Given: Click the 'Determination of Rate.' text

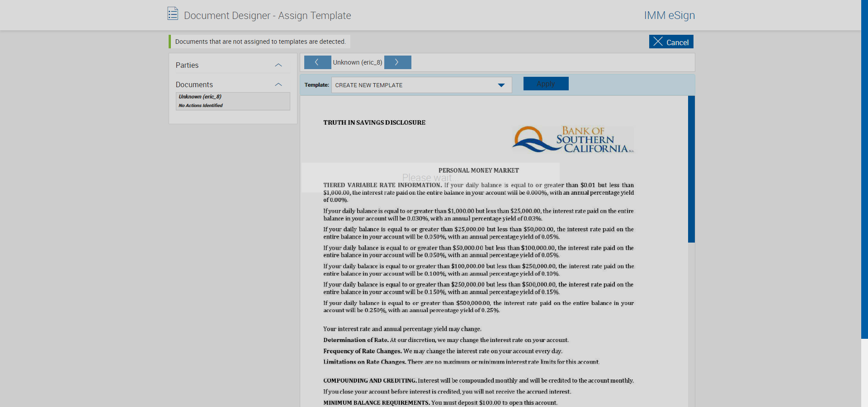Looking at the screenshot, I should 356,340.
